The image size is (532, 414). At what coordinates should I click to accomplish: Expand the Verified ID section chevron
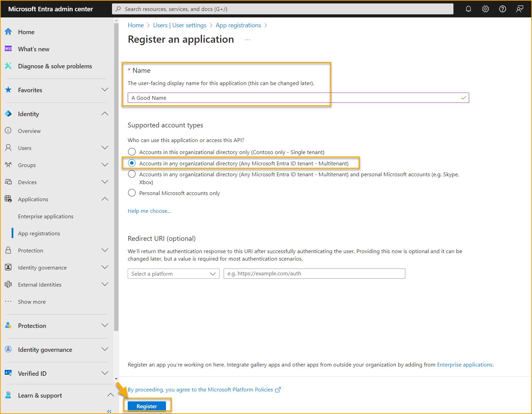(105, 373)
